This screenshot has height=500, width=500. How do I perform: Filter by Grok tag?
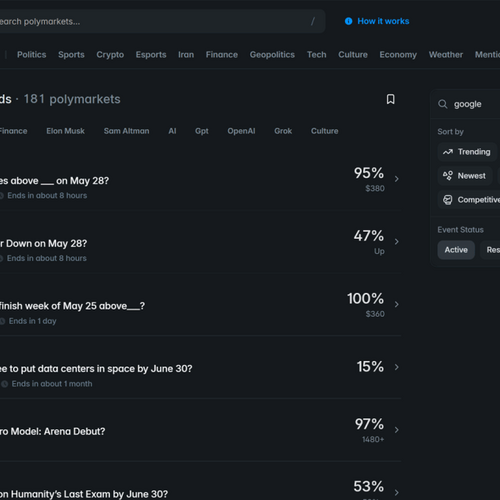pyautogui.click(x=283, y=131)
